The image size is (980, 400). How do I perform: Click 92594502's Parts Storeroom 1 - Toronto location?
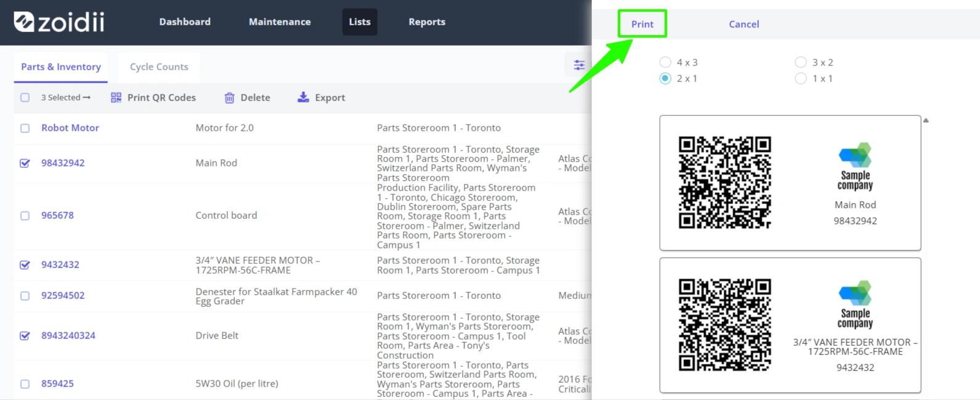click(x=439, y=295)
